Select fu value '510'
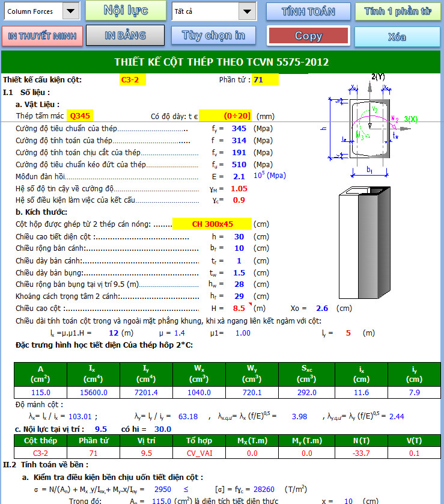444x504 pixels. click(x=239, y=164)
